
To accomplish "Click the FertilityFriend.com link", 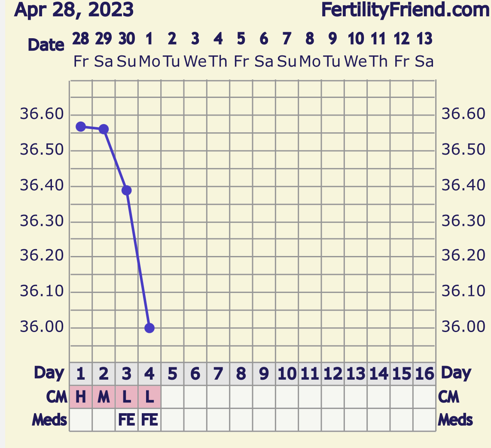I will click(405, 10).
